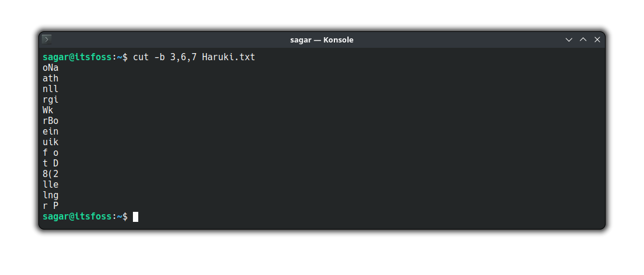Click the 'sagar — Konsole' window title
Screen dimensions: 644x275
(322, 40)
